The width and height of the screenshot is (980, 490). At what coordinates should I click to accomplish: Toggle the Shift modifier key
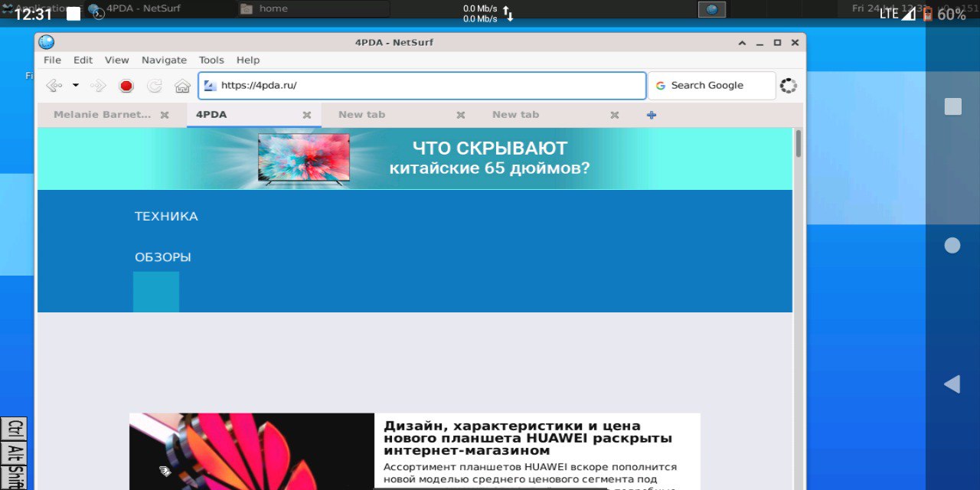pos(15,477)
